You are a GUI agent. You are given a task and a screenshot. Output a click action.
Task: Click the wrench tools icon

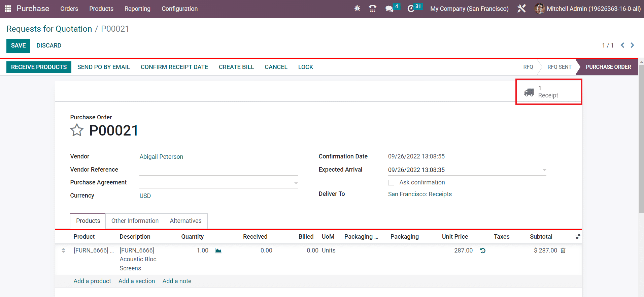[x=521, y=9]
